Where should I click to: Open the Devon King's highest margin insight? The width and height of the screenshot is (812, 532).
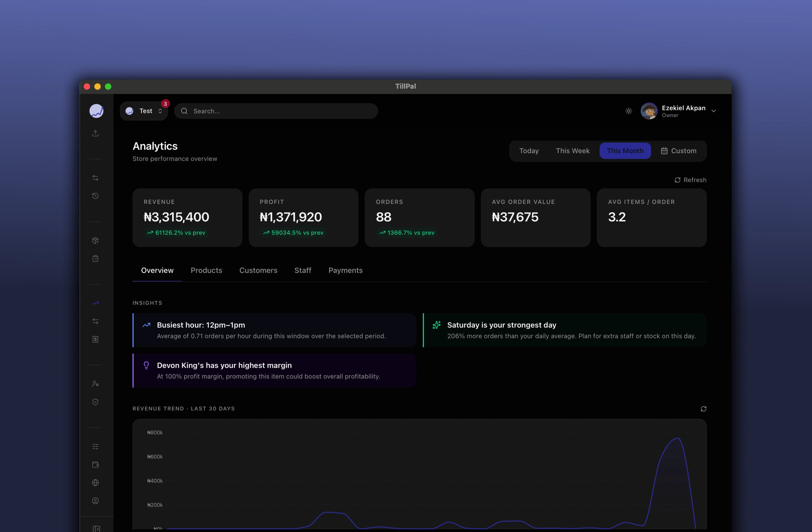274,371
